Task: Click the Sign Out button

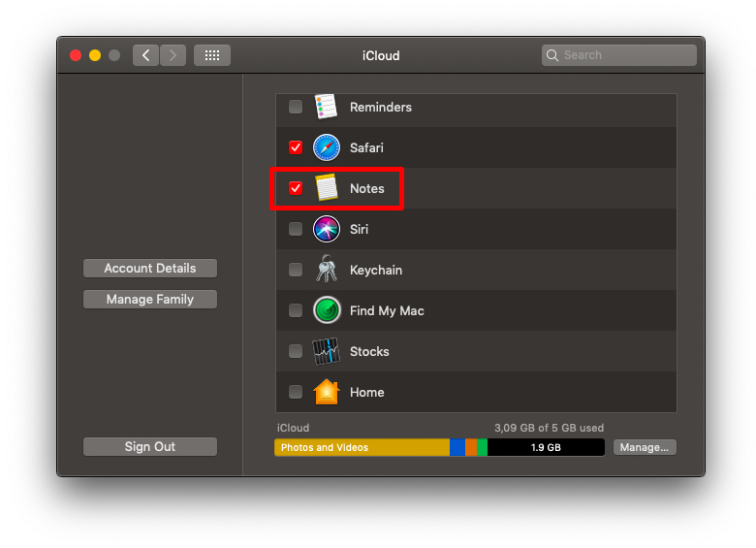Action: click(150, 447)
